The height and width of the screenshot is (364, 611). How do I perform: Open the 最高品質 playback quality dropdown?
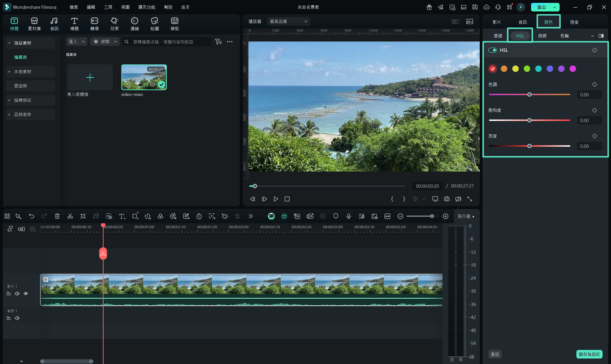tap(288, 21)
